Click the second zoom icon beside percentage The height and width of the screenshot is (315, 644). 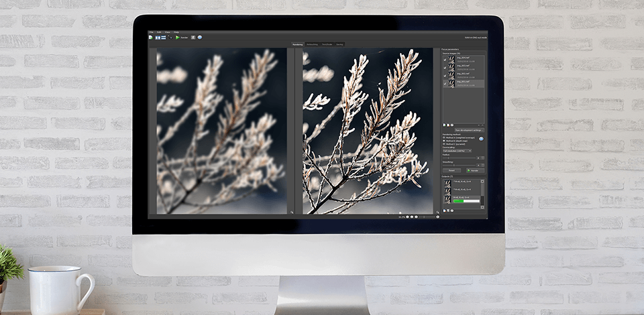click(412, 216)
